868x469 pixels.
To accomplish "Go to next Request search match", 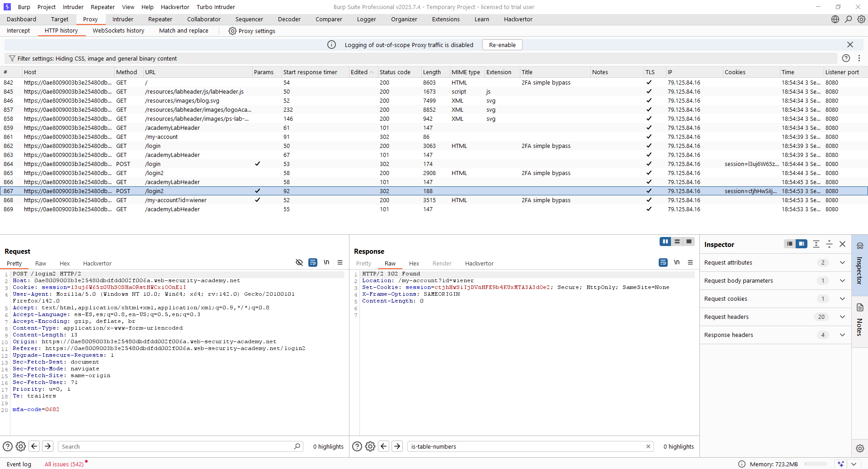I will pos(47,446).
